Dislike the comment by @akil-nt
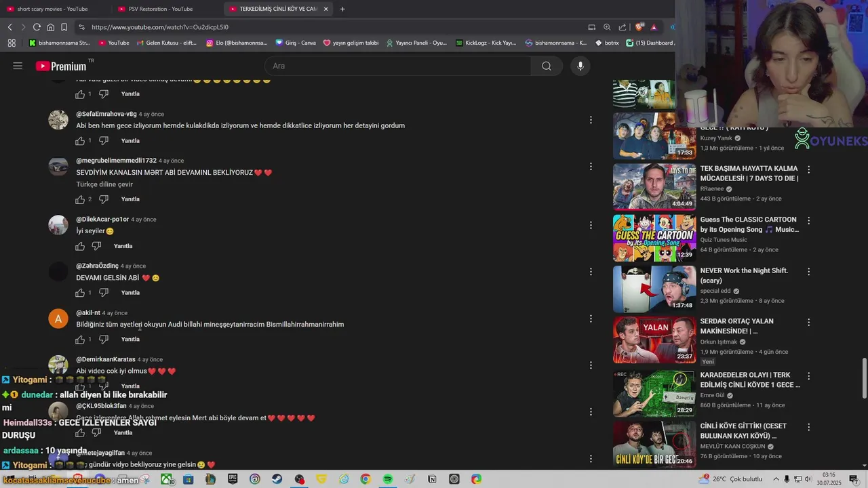This screenshot has height=488, width=868. coord(104,340)
